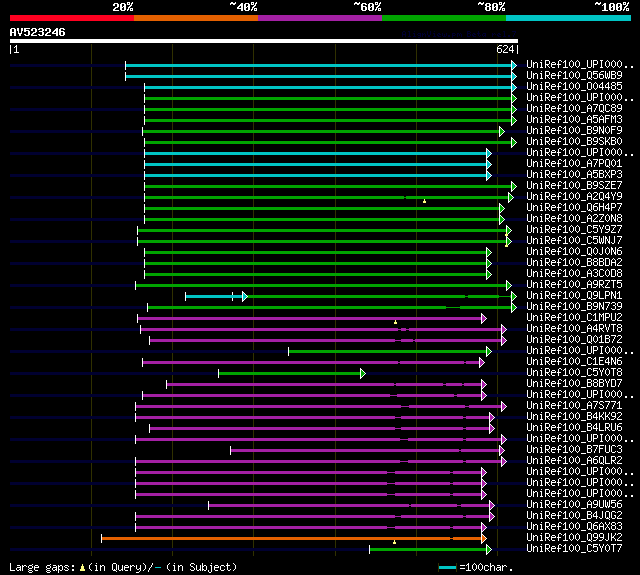Click the UniRef100_Q99JK2 label
This screenshot has width=640, height=575.
pyautogui.click(x=574, y=538)
